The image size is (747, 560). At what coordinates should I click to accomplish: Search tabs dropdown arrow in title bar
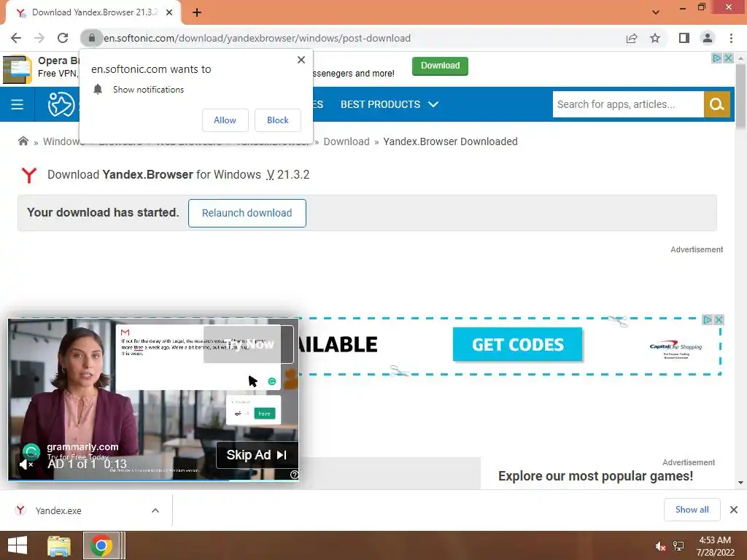tap(656, 12)
